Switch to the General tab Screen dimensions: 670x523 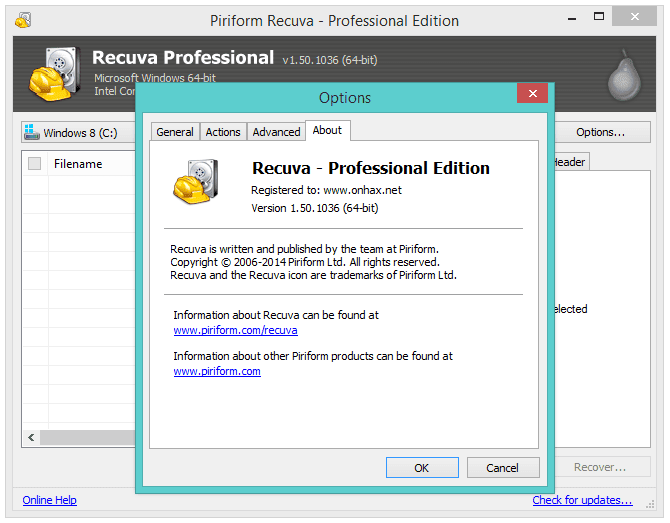(175, 132)
